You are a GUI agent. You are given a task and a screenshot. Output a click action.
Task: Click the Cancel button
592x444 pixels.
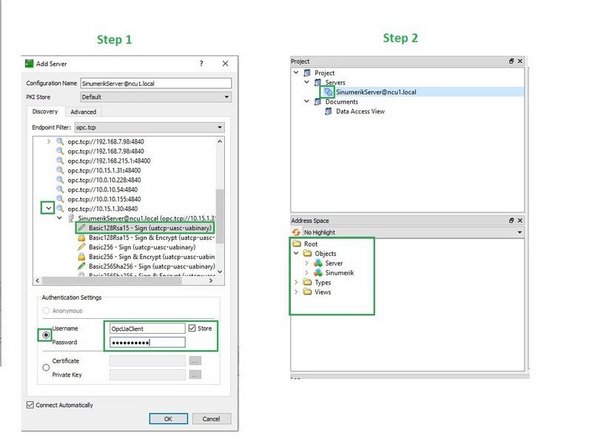(x=211, y=418)
